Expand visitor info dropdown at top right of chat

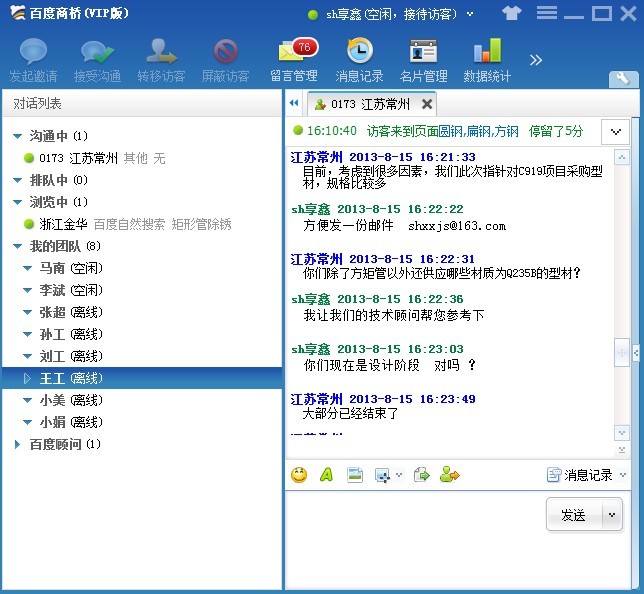615,132
